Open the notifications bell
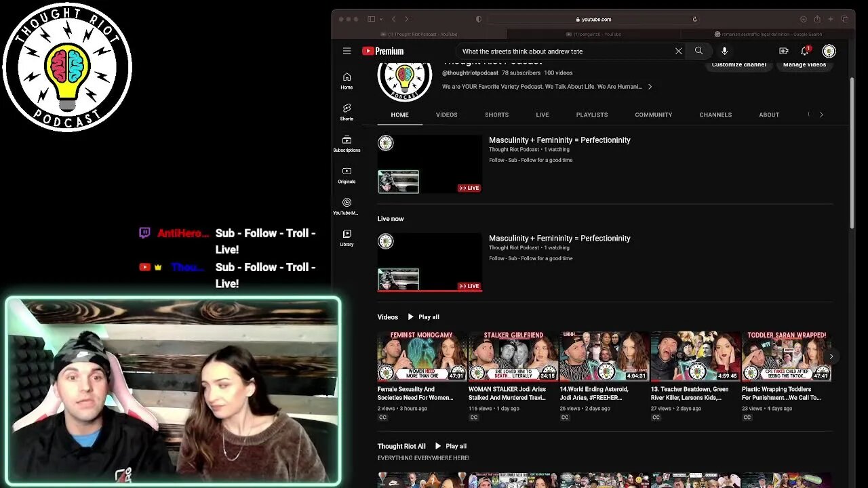Viewport: 868px width, 488px height. 805,51
